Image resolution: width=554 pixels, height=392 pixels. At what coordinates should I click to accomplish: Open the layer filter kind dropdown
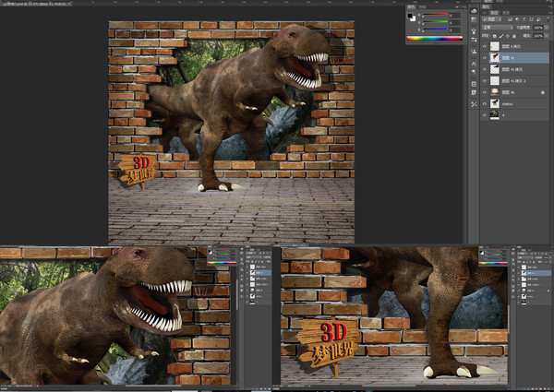[x=492, y=19]
